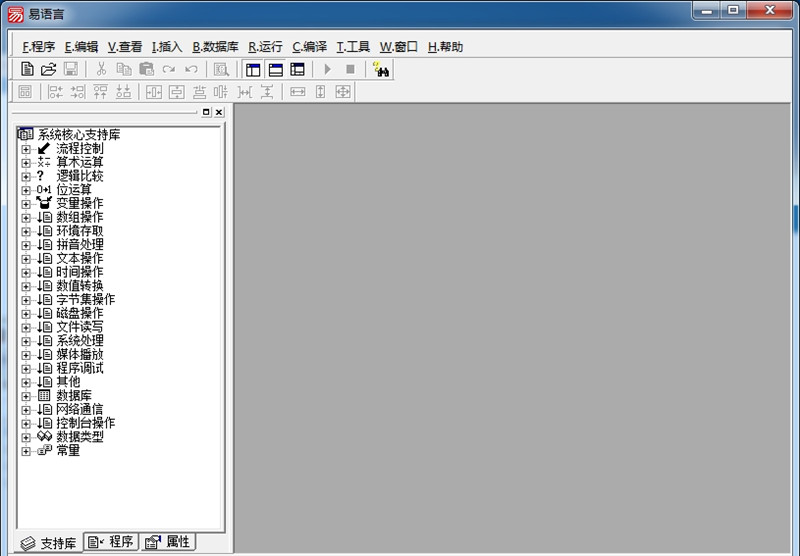Click the center vertically icon
Image resolution: width=800 pixels, height=556 pixels.
(177, 92)
